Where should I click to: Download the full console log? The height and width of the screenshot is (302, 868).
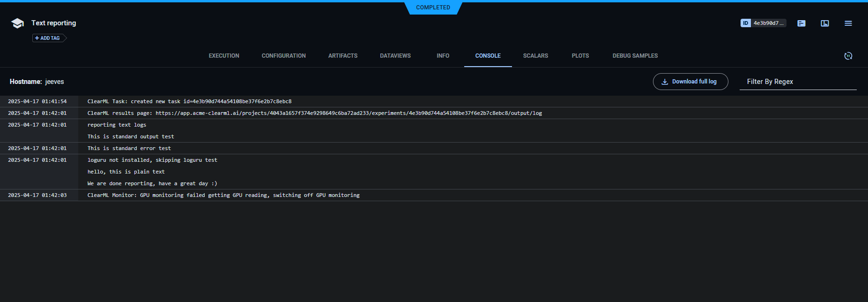pos(690,82)
